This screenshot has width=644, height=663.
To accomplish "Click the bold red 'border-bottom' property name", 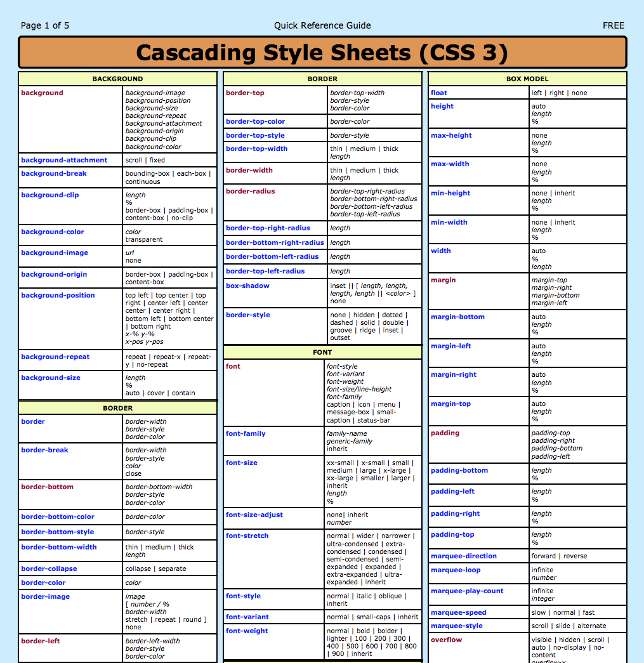I will click(x=48, y=487).
